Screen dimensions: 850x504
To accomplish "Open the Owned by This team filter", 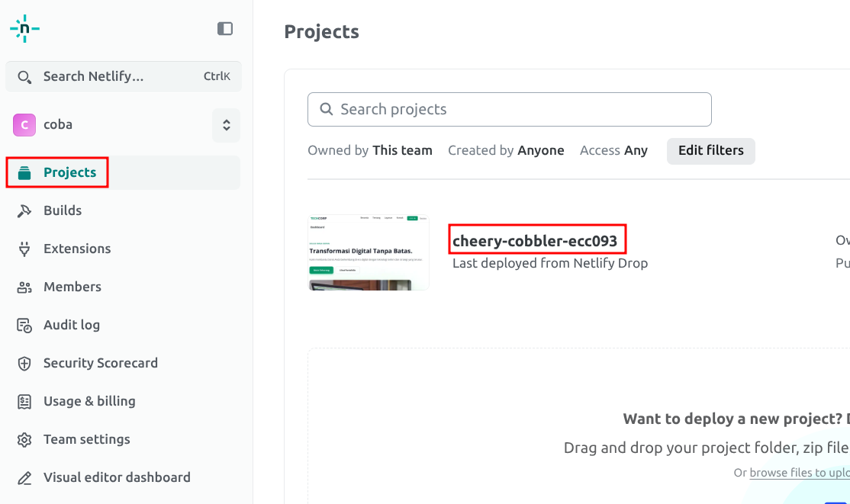I will click(x=370, y=151).
